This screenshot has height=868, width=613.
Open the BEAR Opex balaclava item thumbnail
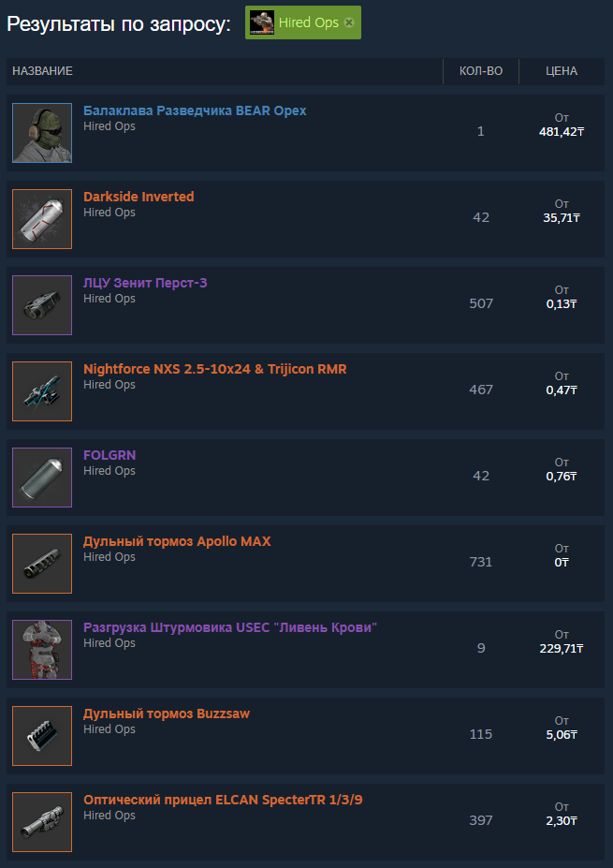click(x=42, y=133)
